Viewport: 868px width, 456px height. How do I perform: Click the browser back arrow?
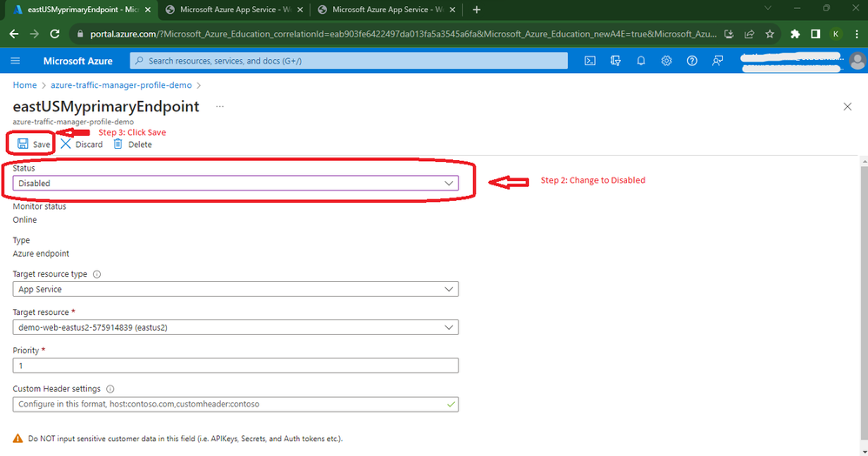tap(14, 34)
